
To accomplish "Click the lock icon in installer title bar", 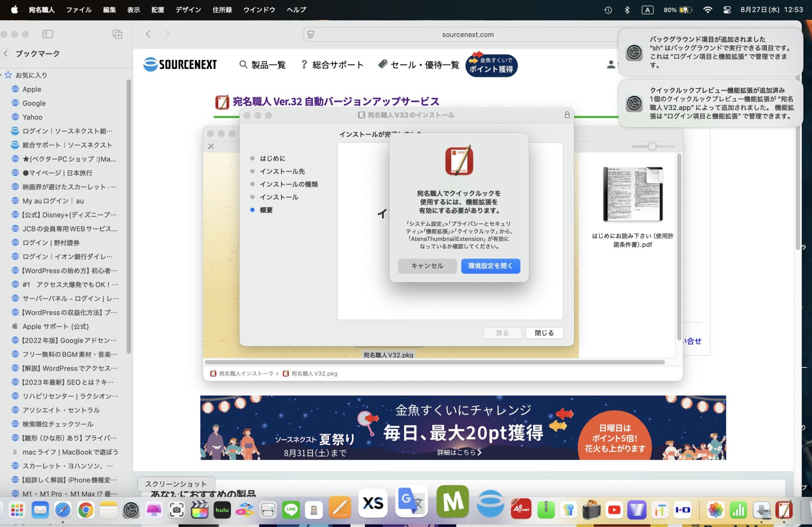I will pos(567,115).
